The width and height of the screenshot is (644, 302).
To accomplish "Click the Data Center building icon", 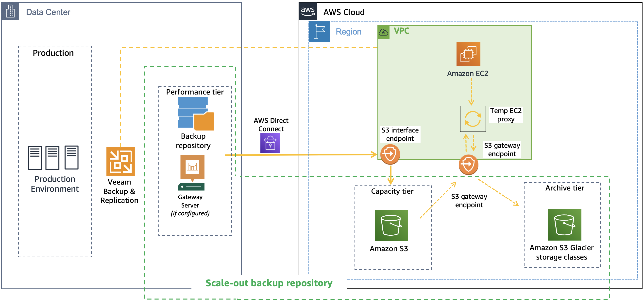I will (11, 11).
